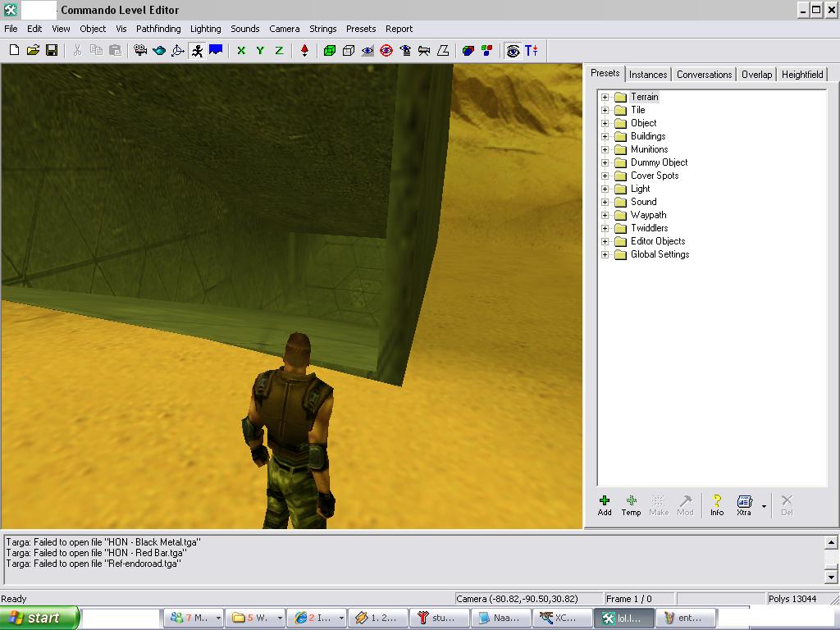The image size is (840, 630).
Task: Select the camera mode toolbar icon
Action: tap(140, 50)
